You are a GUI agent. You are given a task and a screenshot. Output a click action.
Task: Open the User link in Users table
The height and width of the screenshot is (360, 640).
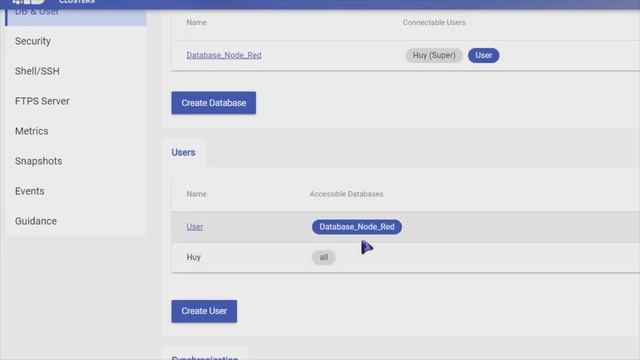[x=195, y=227]
